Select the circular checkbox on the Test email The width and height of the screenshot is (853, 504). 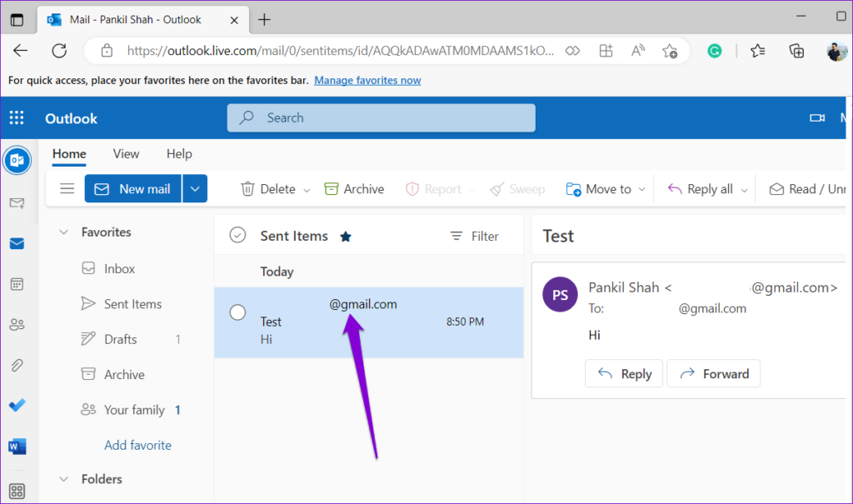click(237, 312)
